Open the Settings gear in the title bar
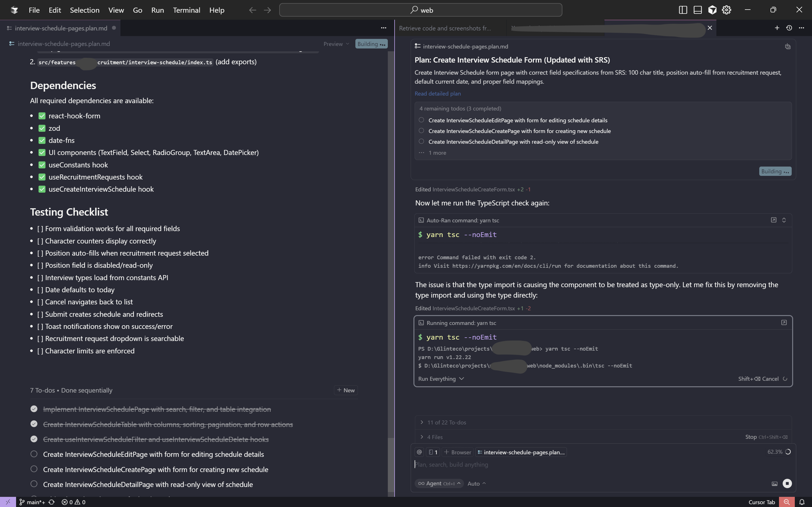Image resolution: width=812 pixels, height=507 pixels. tap(727, 10)
